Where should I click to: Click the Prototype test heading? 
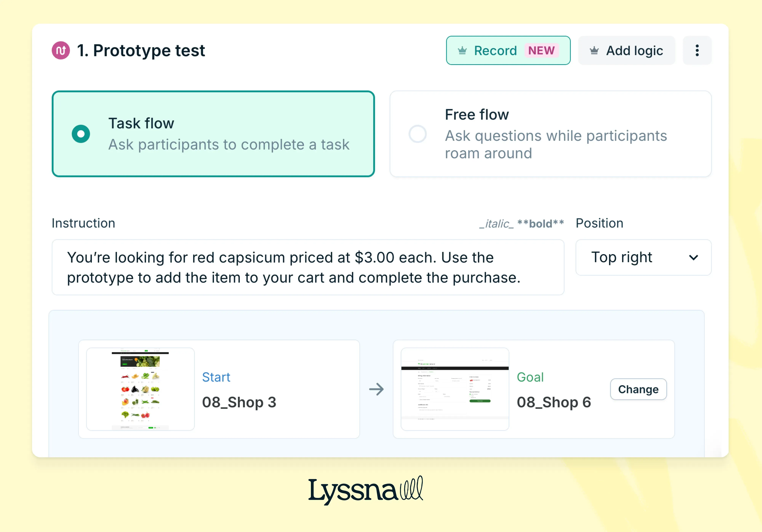coord(141,50)
